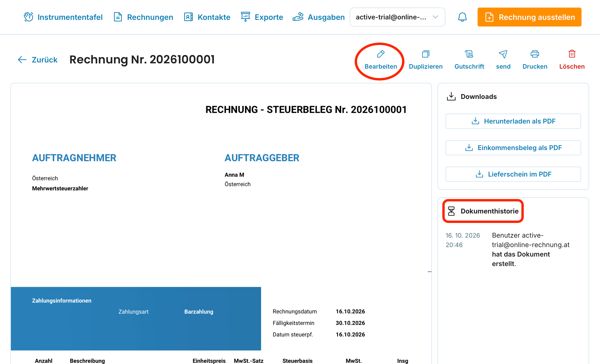This screenshot has height=364, width=600.
Task: Click the Bearbeiten pencil icon
Action: click(381, 54)
